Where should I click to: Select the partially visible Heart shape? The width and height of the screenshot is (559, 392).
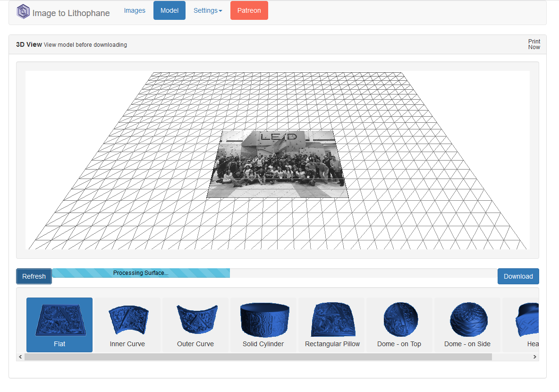pos(531,325)
